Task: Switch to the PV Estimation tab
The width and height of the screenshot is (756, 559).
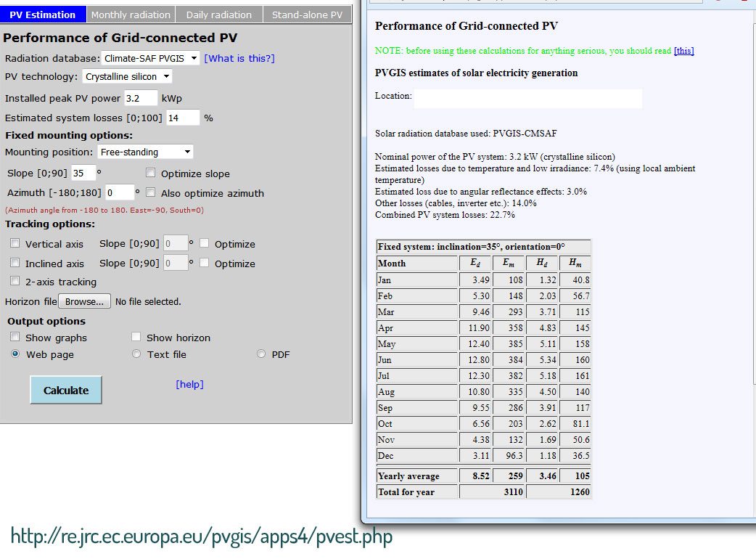Action: click(x=43, y=15)
